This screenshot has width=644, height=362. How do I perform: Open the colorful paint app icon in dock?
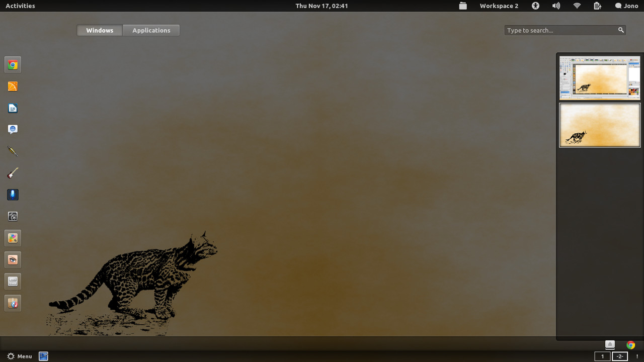tap(13, 238)
